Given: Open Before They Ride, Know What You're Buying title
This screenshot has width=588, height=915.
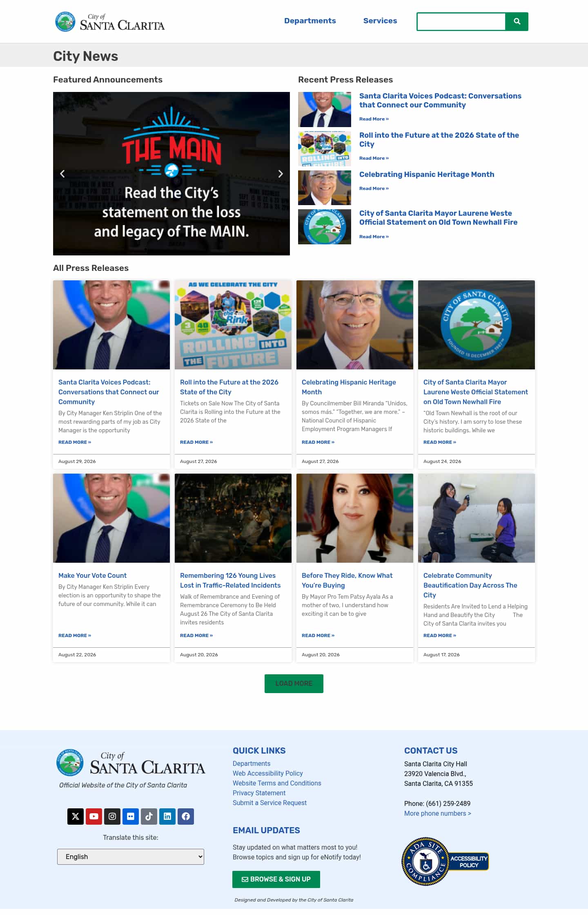Looking at the screenshot, I should [x=347, y=580].
